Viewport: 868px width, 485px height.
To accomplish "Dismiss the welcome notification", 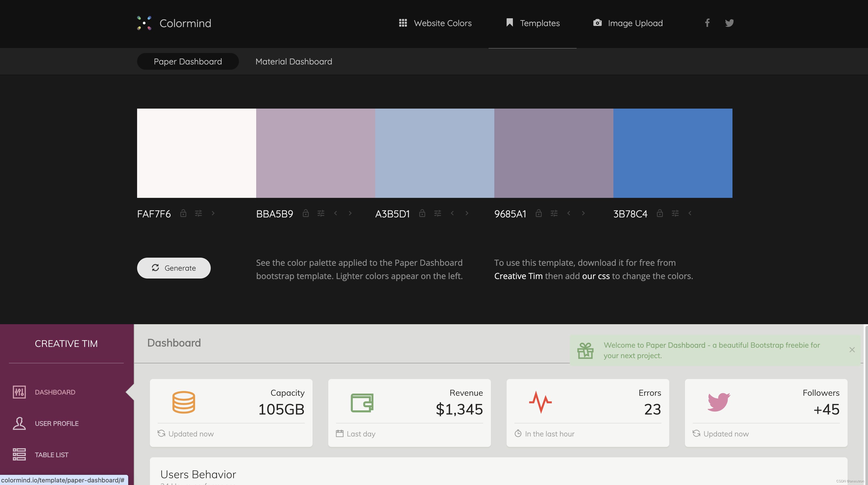I will (852, 350).
